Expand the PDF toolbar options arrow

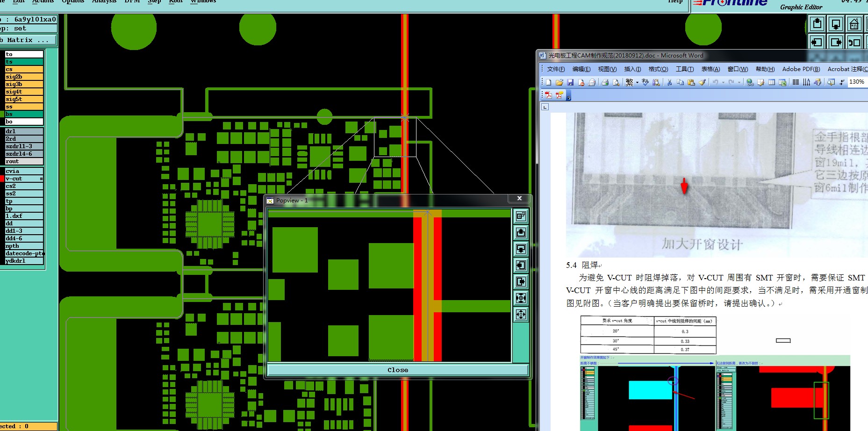(568, 96)
